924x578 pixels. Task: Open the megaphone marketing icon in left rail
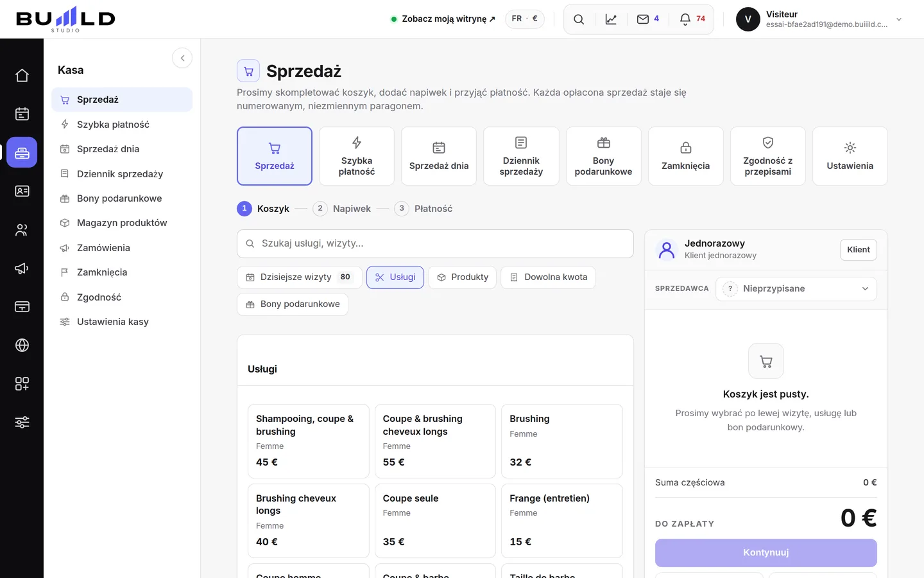[22, 268]
